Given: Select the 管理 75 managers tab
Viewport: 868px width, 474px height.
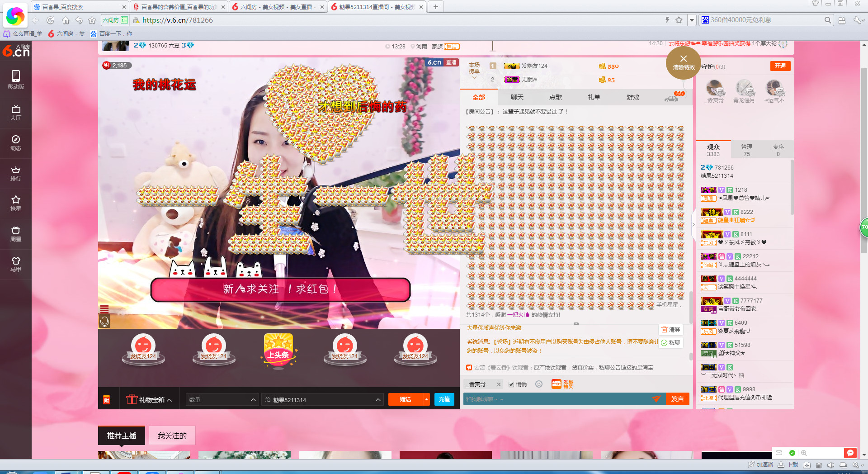Looking at the screenshot, I should [x=747, y=150].
